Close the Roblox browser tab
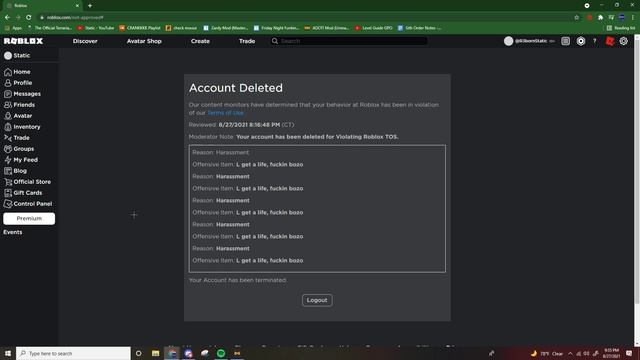 (77, 6)
